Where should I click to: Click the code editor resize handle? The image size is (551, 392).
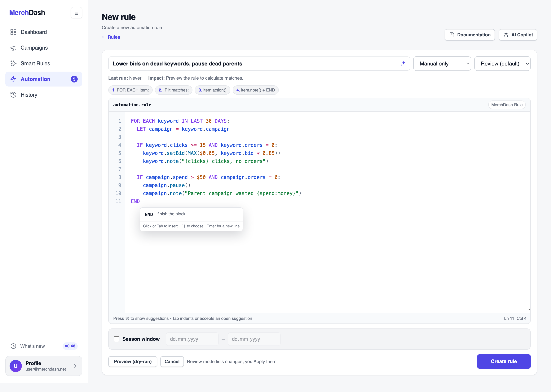pyautogui.click(x=528, y=309)
